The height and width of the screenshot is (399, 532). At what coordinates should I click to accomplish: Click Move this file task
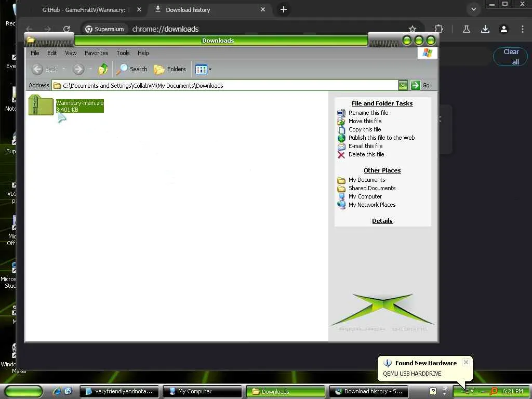tap(365, 121)
